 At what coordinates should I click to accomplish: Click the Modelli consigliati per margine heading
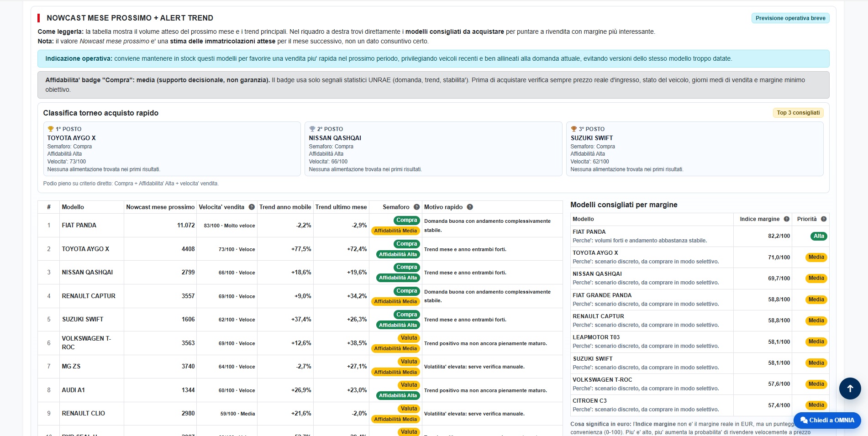tap(624, 205)
